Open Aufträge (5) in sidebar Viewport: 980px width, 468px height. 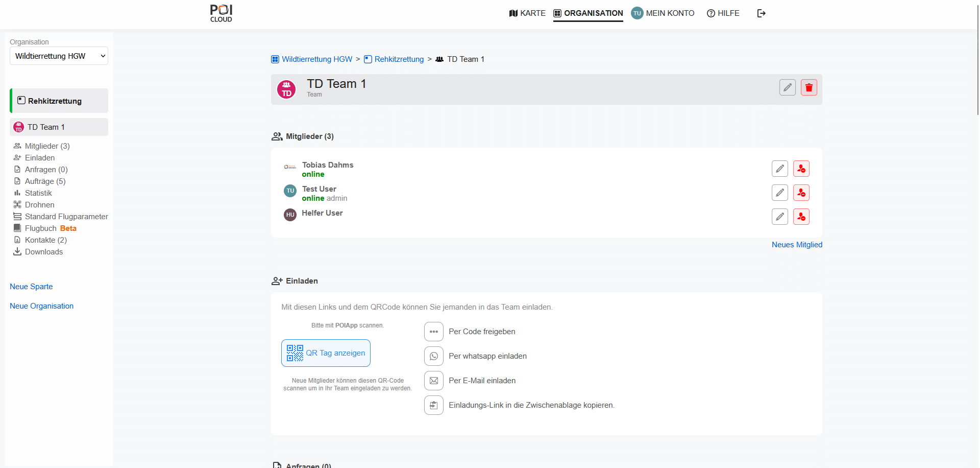tap(39, 181)
